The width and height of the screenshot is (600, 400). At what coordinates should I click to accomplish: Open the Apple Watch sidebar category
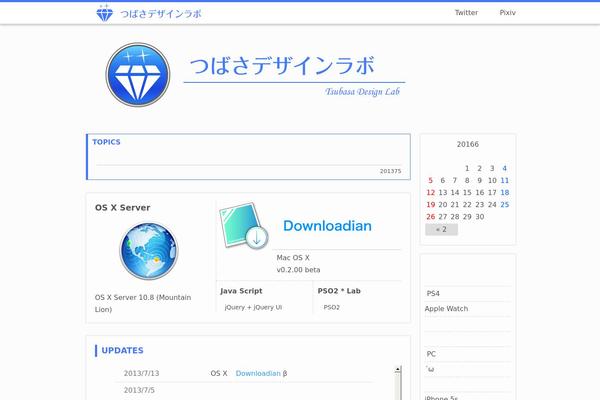(446, 309)
